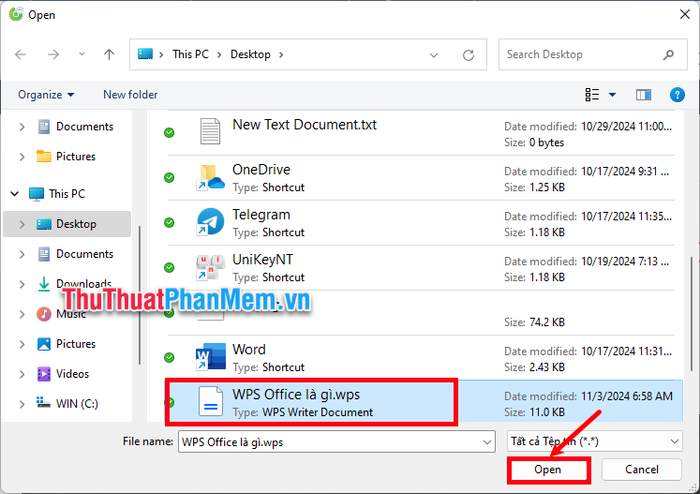Viewport: 700px width, 494px height.
Task: Click sync status check beside OneDrive
Action: click(x=169, y=178)
